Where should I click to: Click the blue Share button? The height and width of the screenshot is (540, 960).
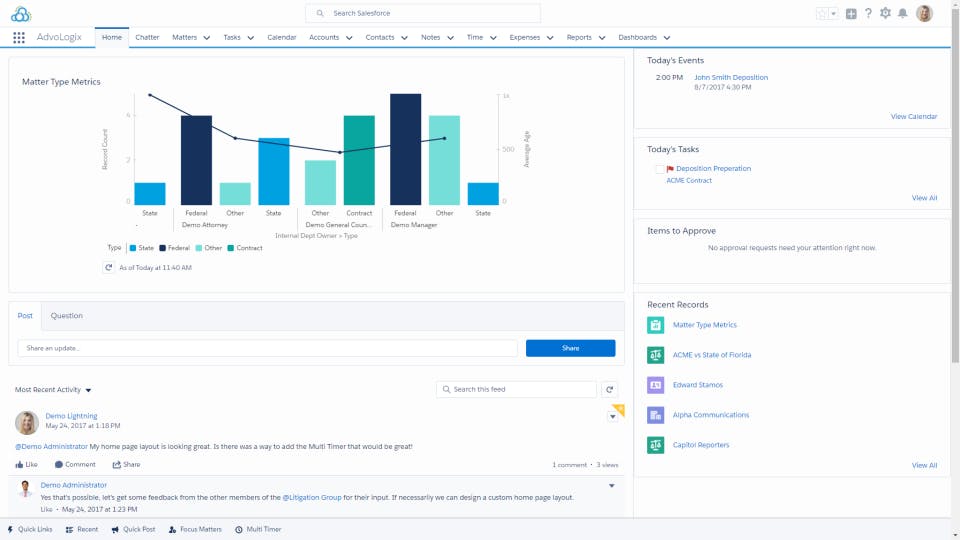coord(571,348)
